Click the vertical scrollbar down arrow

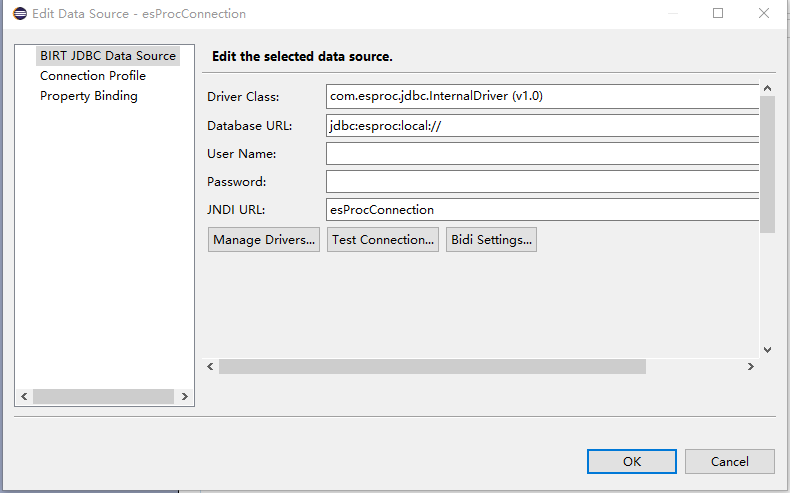pyautogui.click(x=767, y=349)
